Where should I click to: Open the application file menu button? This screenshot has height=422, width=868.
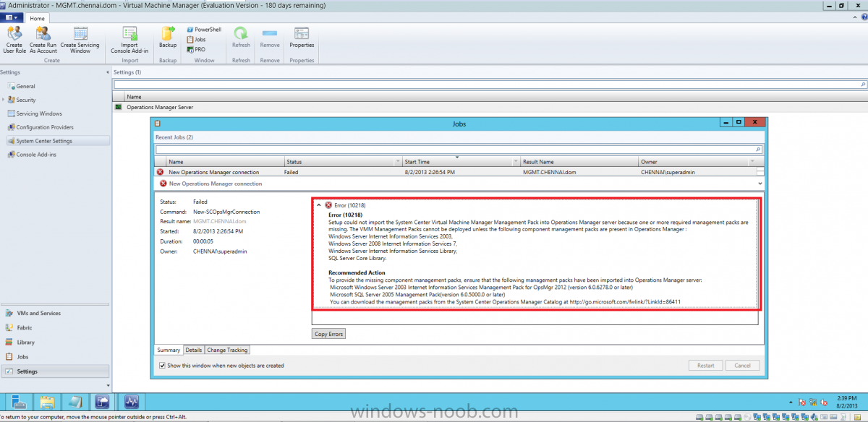11,17
